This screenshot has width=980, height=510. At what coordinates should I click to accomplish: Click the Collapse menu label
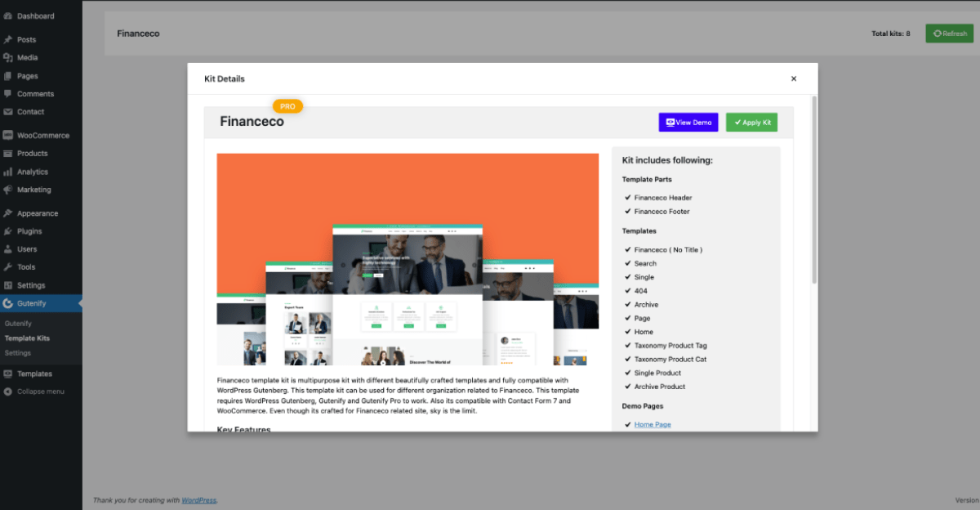click(40, 391)
